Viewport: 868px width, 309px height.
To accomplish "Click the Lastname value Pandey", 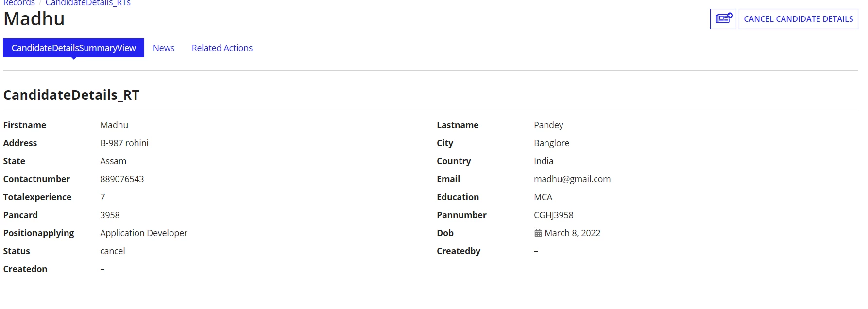I will (548, 125).
